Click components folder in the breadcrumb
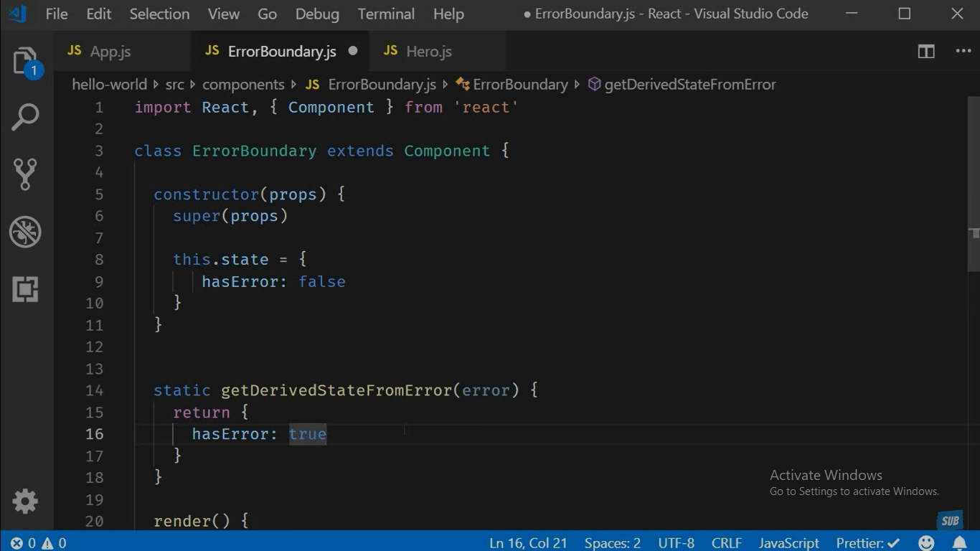The height and width of the screenshot is (551, 980). click(x=243, y=85)
